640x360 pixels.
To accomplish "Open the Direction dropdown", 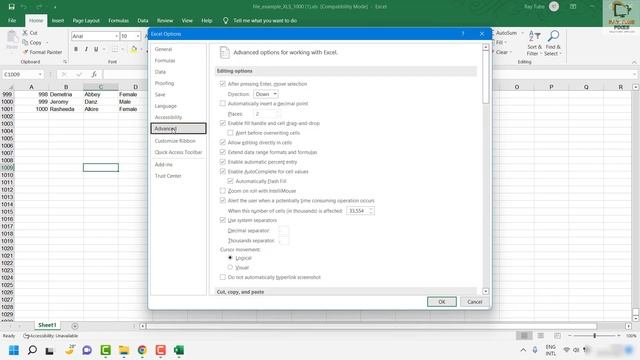I will coord(266,94).
